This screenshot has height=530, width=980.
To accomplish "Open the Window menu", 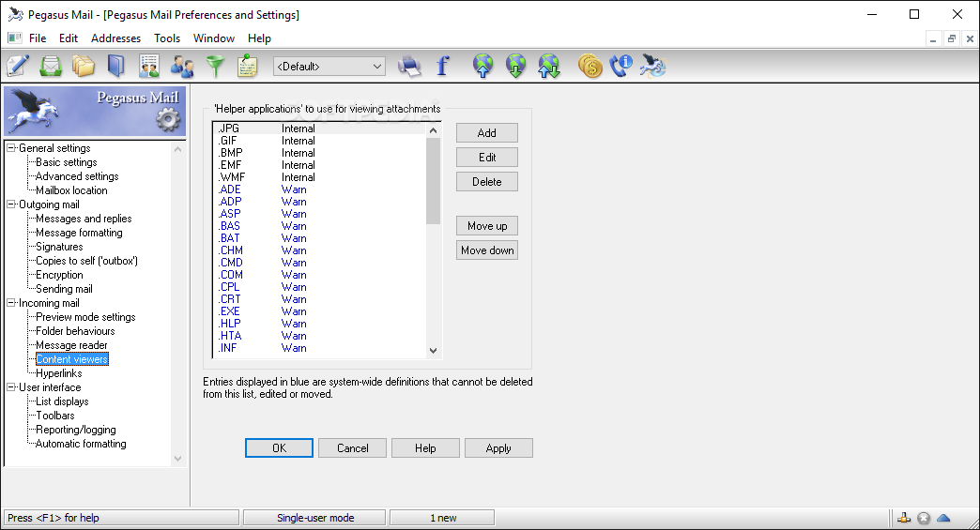I will pyautogui.click(x=214, y=38).
